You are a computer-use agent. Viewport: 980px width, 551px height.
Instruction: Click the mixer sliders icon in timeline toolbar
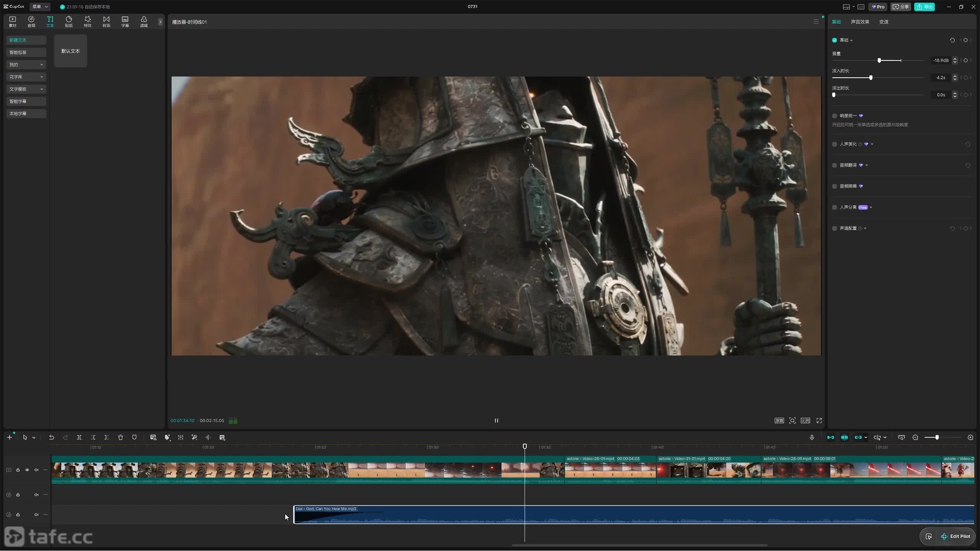[181, 437]
